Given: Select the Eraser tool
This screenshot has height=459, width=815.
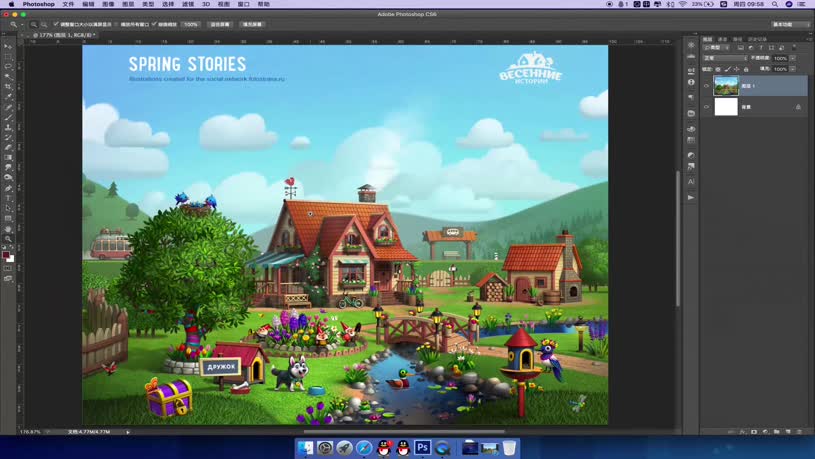Looking at the screenshot, I should coord(8,148).
